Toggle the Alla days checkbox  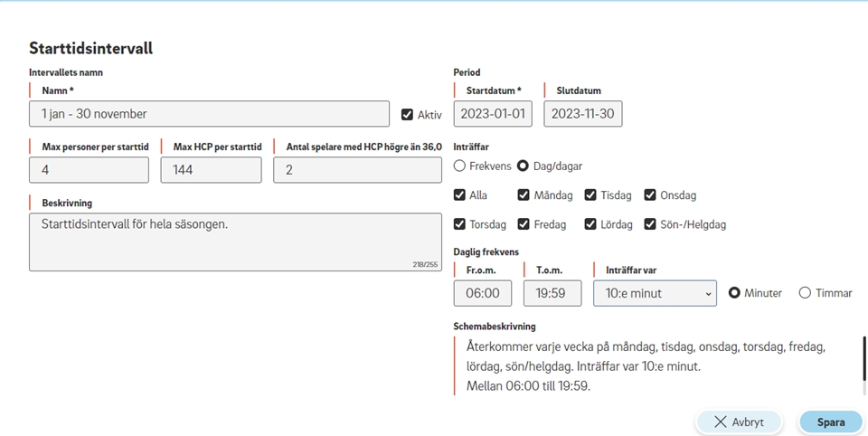[x=459, y=195]
